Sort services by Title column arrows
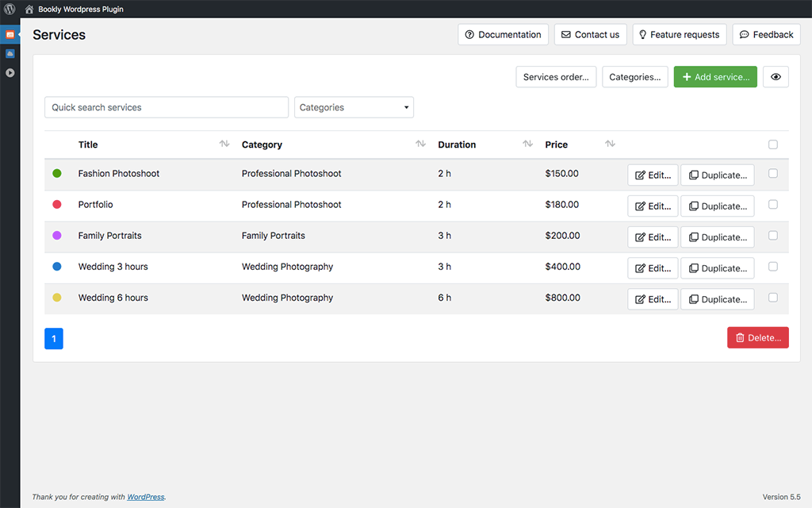 [224, 144]
